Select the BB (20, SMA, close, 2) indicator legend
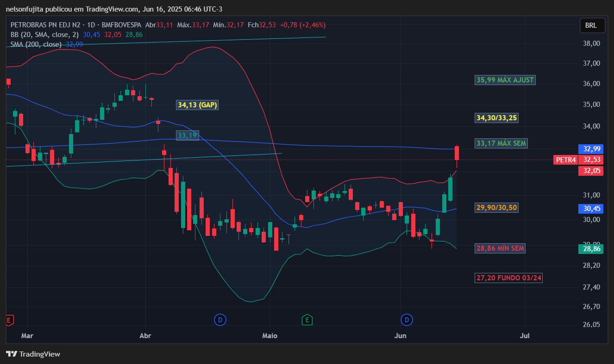This screenshot has height=364, width=614. [x=45, y=35]
